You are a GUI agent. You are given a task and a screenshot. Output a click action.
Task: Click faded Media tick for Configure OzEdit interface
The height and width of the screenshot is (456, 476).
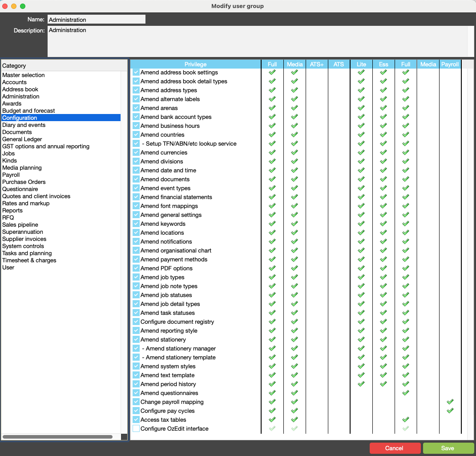pyautogui.click(x=294, y=428)
